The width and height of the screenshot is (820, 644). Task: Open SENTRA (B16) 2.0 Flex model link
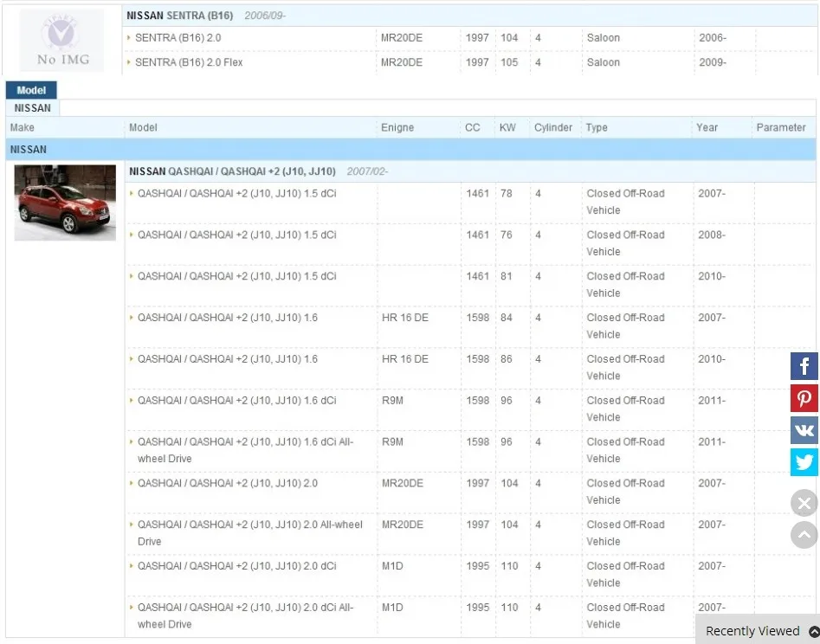pyautogui.click(x=189, y=62)
